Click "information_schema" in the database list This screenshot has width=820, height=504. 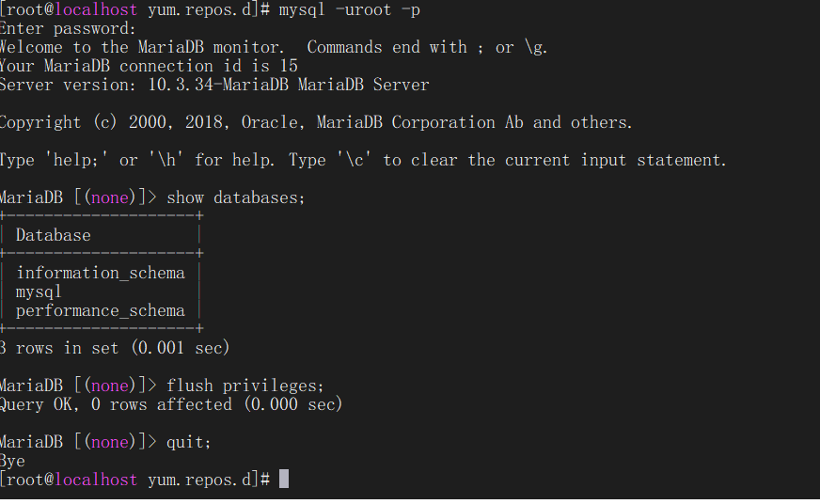[x=101, y=273]
